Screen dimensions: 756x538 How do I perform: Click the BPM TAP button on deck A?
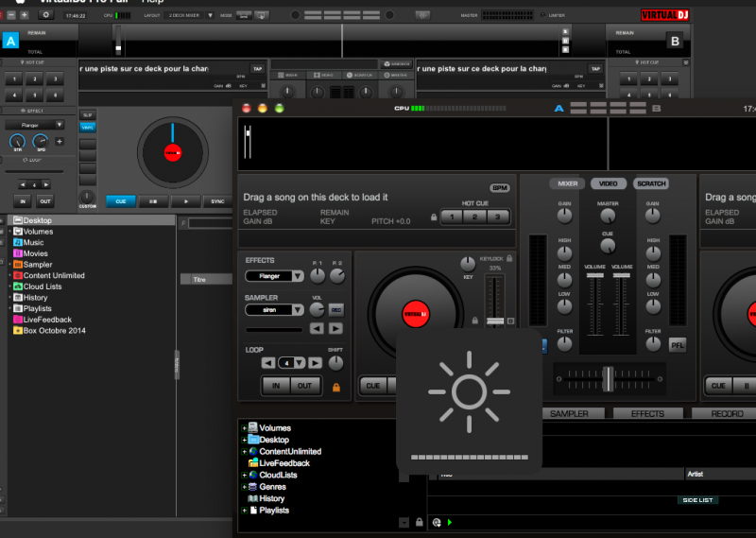tap(256, 68)
